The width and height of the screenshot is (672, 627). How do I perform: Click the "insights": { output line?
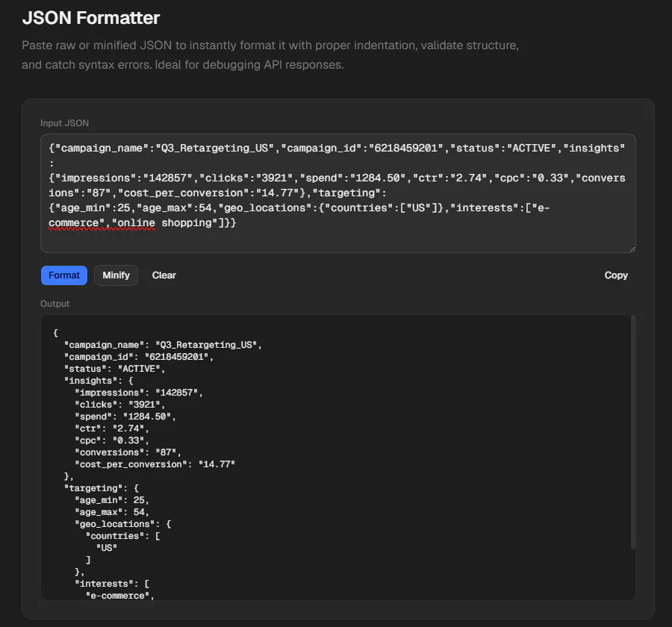99,381
